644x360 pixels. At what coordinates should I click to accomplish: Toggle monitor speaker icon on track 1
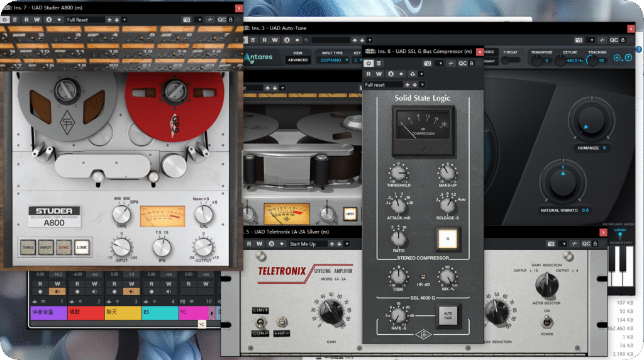pos(57,291)
